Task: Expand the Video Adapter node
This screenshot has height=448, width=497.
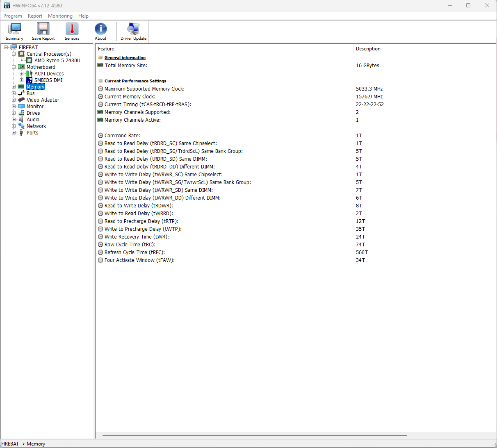Action: click(x=14, y=100)
